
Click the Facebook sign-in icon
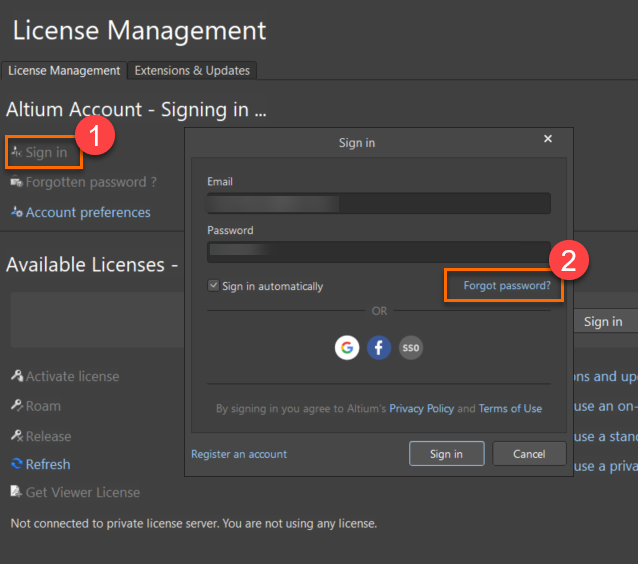[379, 348]
